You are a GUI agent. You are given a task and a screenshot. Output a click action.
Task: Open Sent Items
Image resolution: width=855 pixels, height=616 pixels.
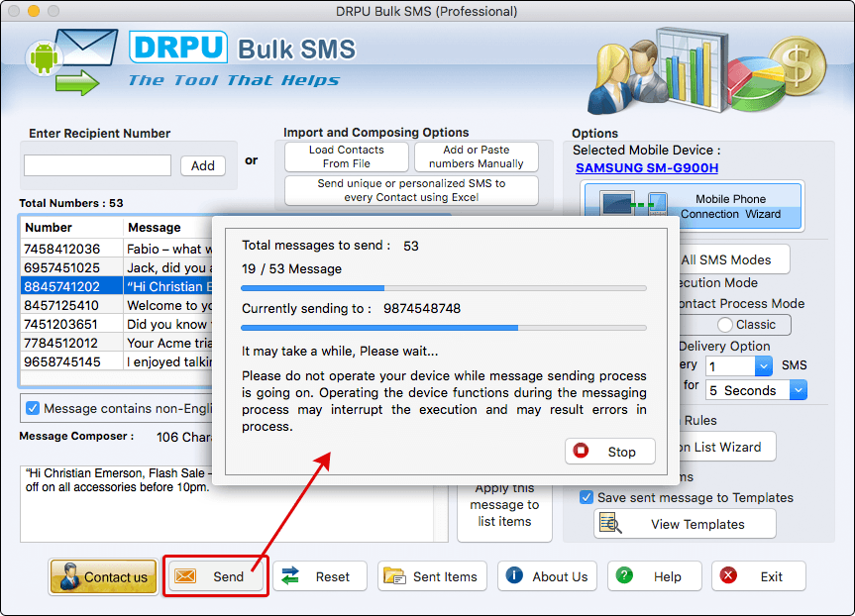tap(433, 576)
